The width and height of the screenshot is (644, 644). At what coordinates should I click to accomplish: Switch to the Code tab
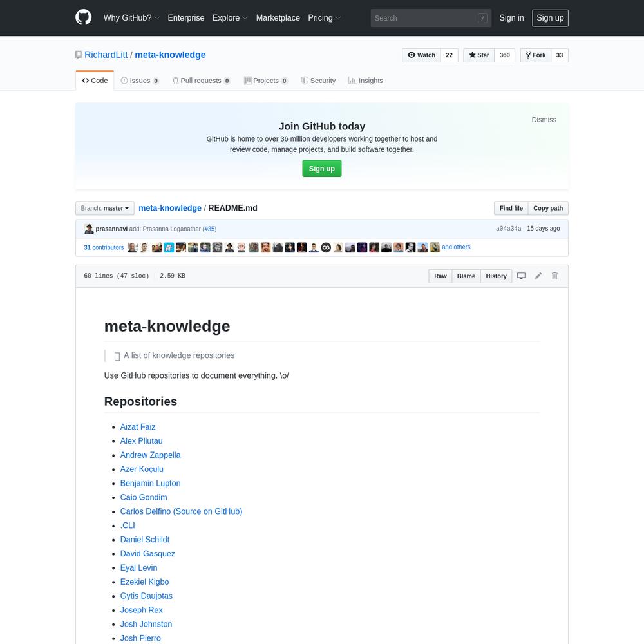pyautogui.click(x=95, y=80)
